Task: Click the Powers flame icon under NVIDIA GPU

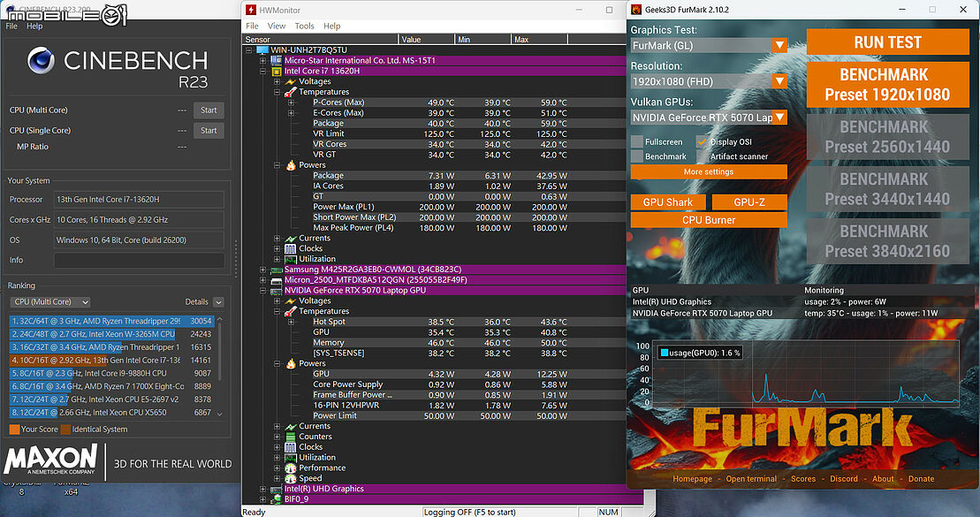Action: 291,363
